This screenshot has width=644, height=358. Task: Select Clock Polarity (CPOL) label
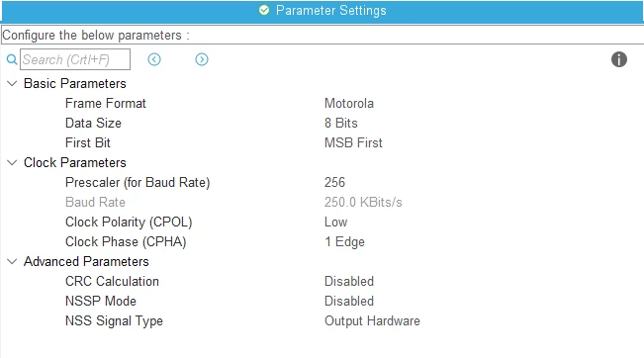(129, 223)
